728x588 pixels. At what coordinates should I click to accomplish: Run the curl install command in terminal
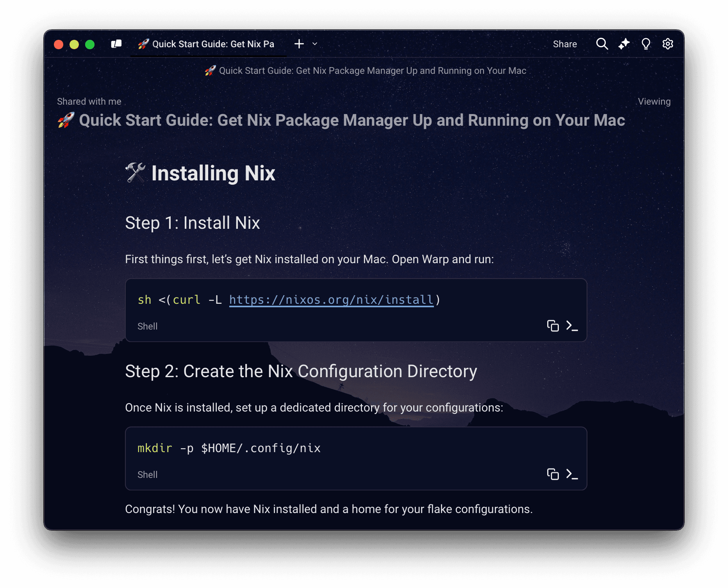[572, 326]
